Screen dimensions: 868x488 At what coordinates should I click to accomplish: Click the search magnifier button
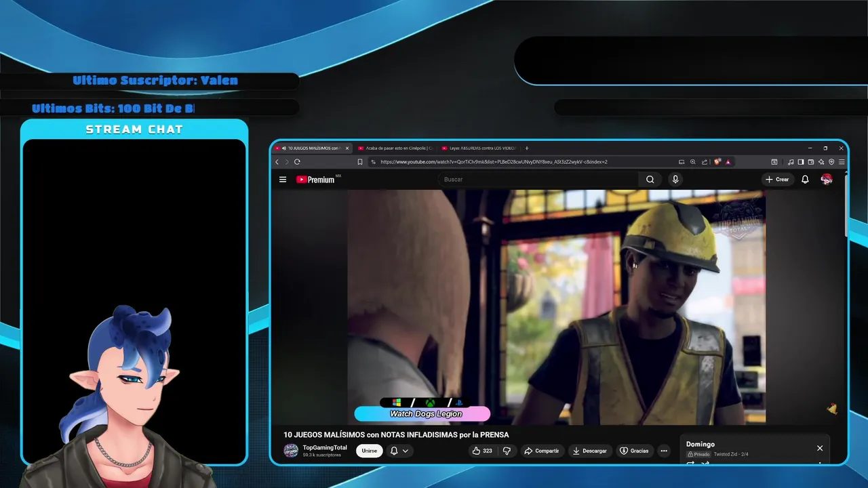click(x=650, y=180)
